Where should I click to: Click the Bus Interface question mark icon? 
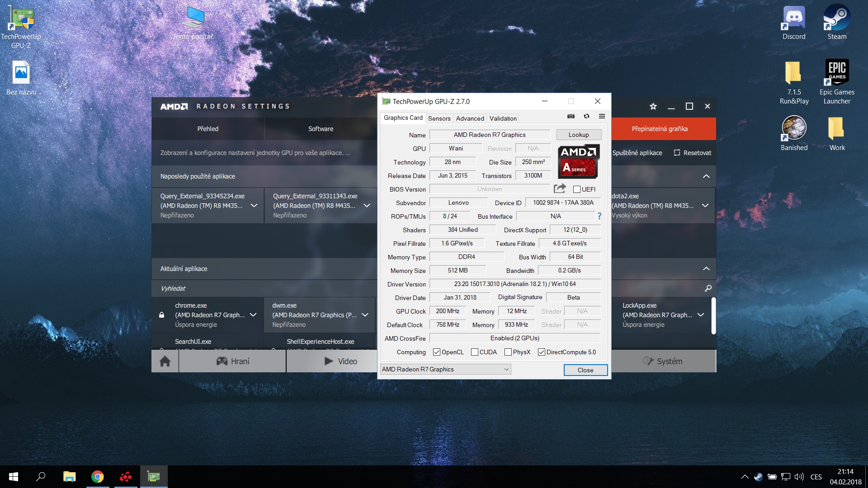click(599, 216)
